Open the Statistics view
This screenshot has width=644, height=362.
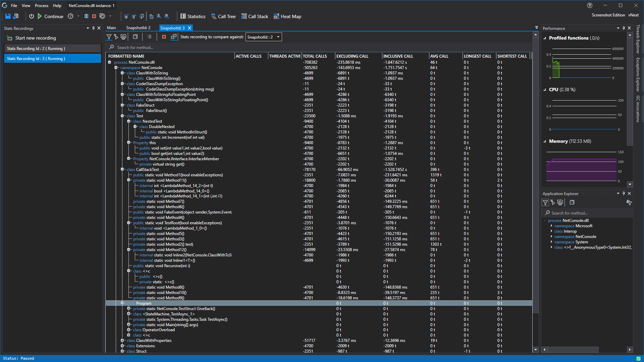193,16
